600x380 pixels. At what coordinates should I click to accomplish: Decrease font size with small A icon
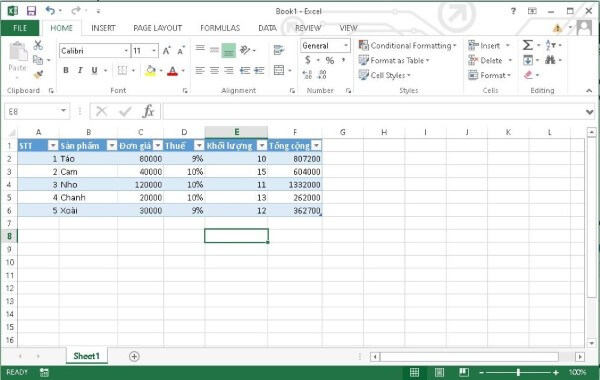click(x=181, y=51)
